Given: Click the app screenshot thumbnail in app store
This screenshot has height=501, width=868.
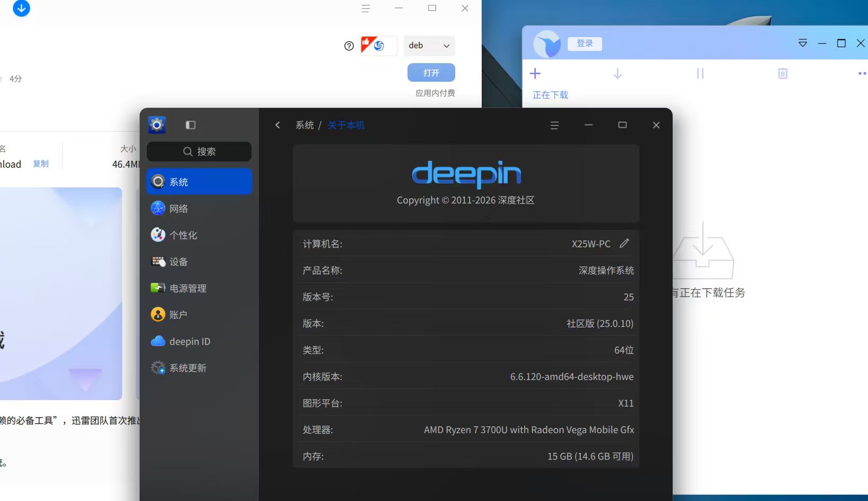Looking at the screenshot, I should click(61, 293).
